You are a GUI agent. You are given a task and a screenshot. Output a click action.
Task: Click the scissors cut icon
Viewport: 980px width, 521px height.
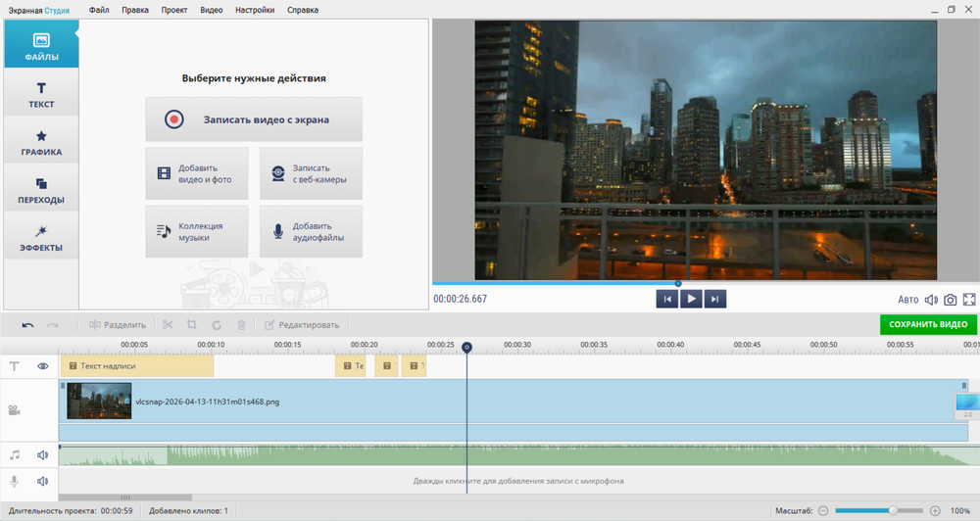click(x=167, y=325)
